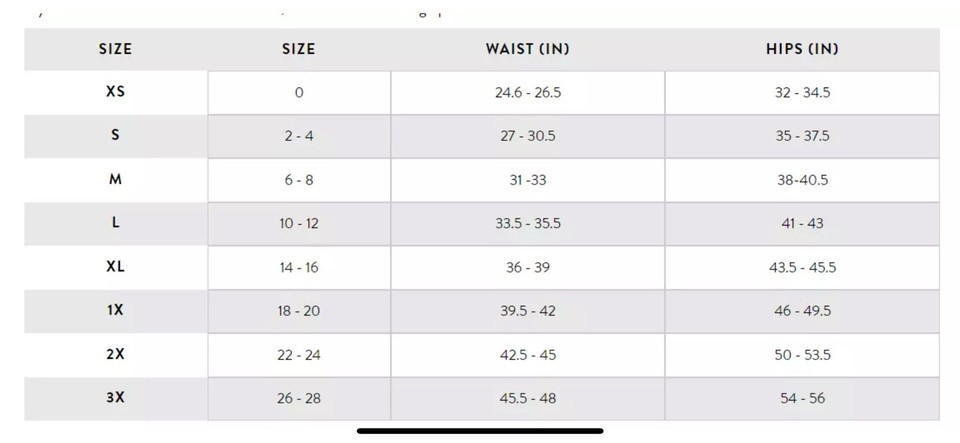Select the WAIST (IN) column header
The width and height of the screenshot is (960, 443).
(528, 49)
